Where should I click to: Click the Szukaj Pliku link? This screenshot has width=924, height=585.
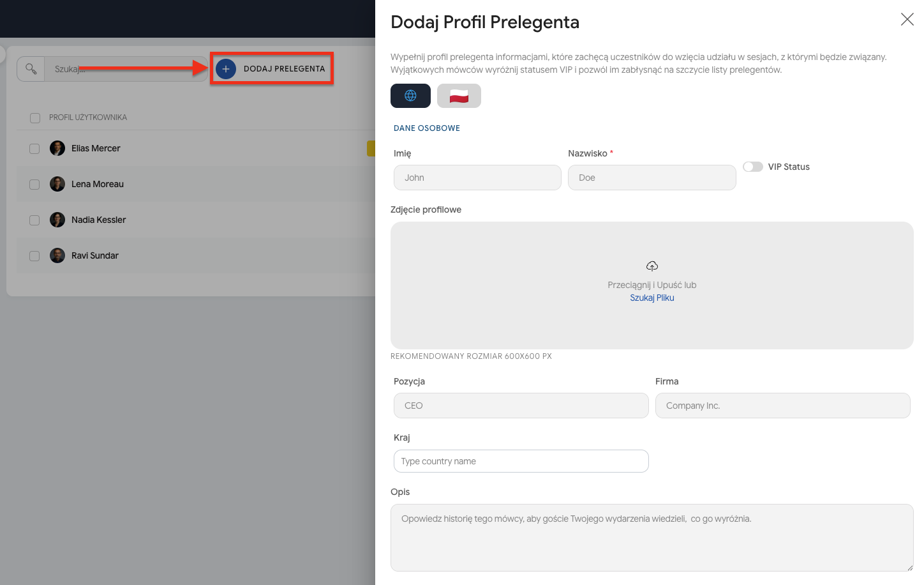point(652,298)
